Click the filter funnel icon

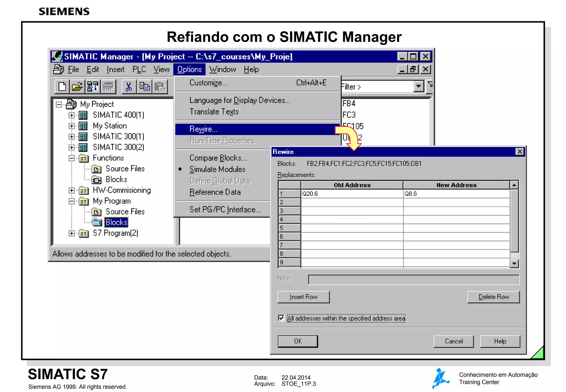(430, 86)
